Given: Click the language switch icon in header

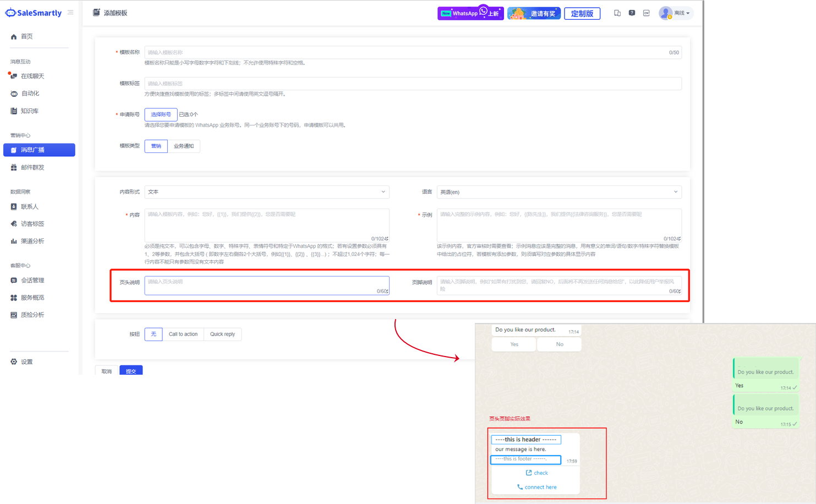Looking at the screenshot, I should tap(647, 13).
